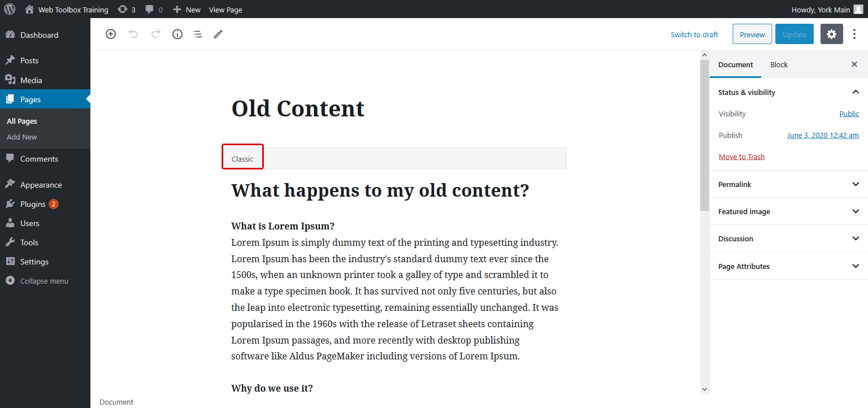Click the user avatar in admin bar
Screen dimensions: 868x408
[858, 9]
